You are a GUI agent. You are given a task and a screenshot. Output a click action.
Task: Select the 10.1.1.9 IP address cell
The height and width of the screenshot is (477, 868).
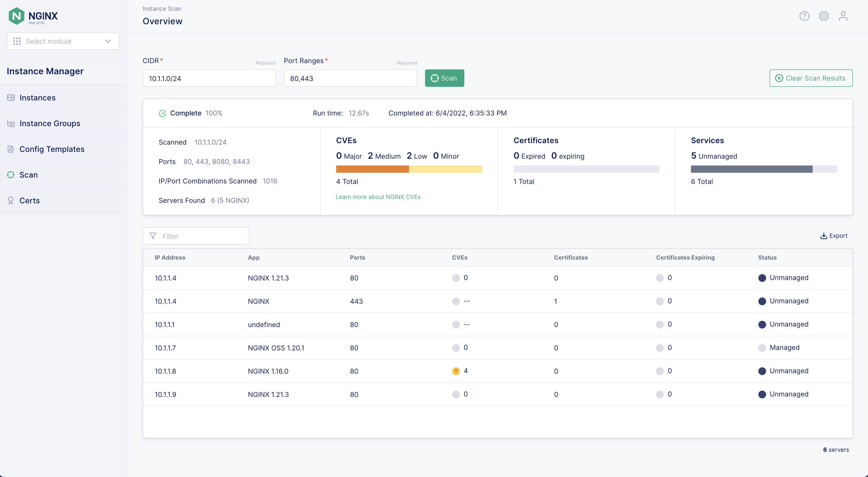point(165,395)
